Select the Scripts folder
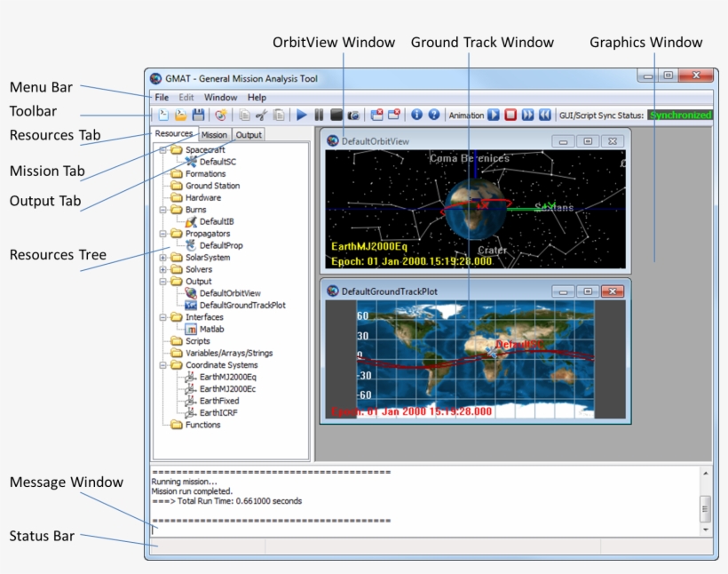Viewport: 728px width, 574px height. pyautogui.click(x=198, y=341)
